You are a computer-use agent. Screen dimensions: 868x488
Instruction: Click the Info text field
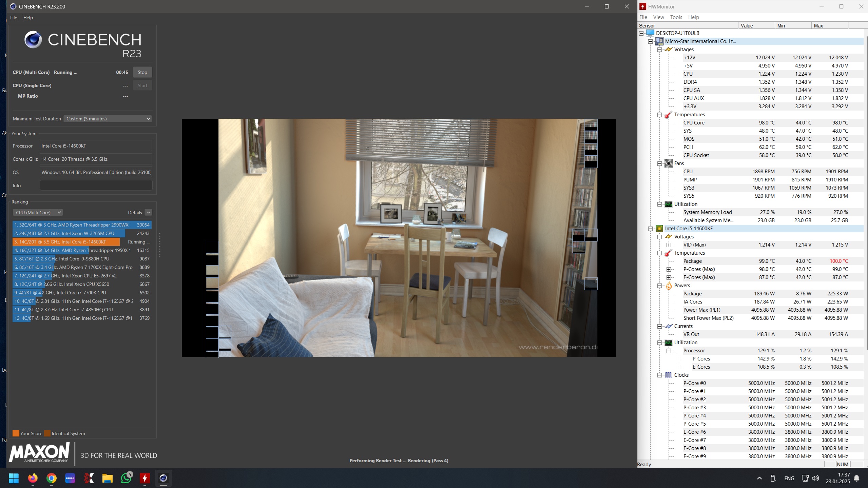96,186
